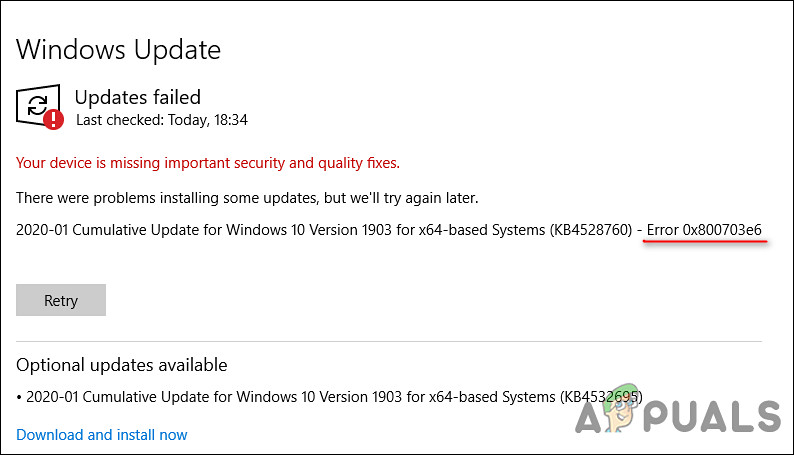Click the Windows Update page heading

(x=118, y=49)
